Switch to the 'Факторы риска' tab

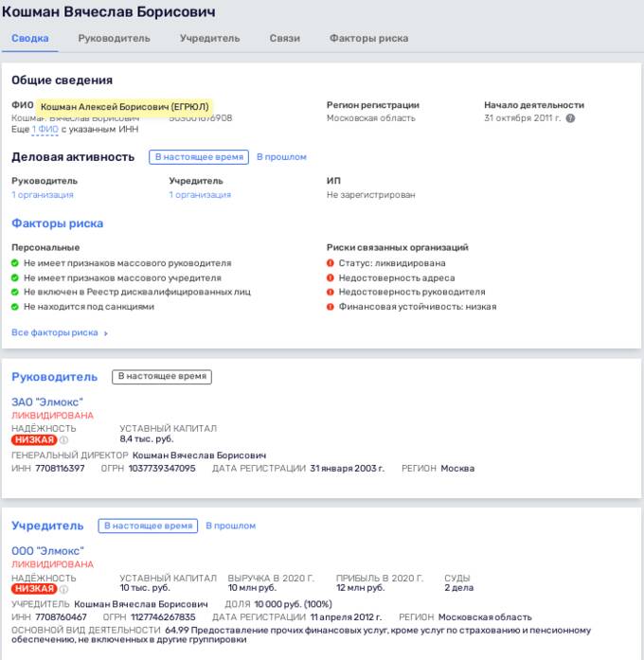click(368, 39)
